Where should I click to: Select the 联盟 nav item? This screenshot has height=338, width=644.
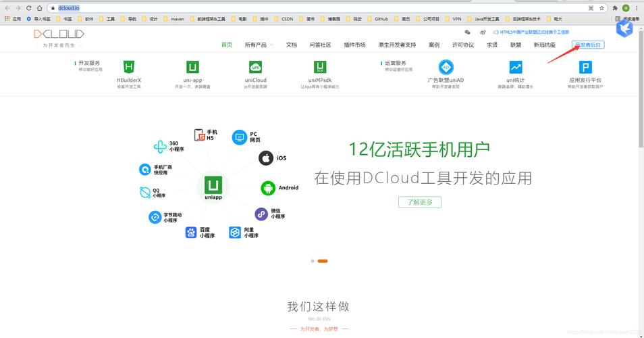(516, 45)
